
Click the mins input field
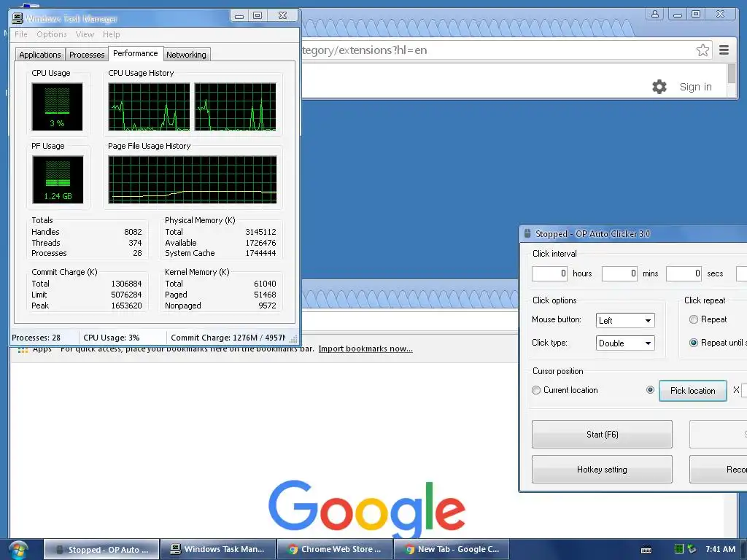[619, 273]
